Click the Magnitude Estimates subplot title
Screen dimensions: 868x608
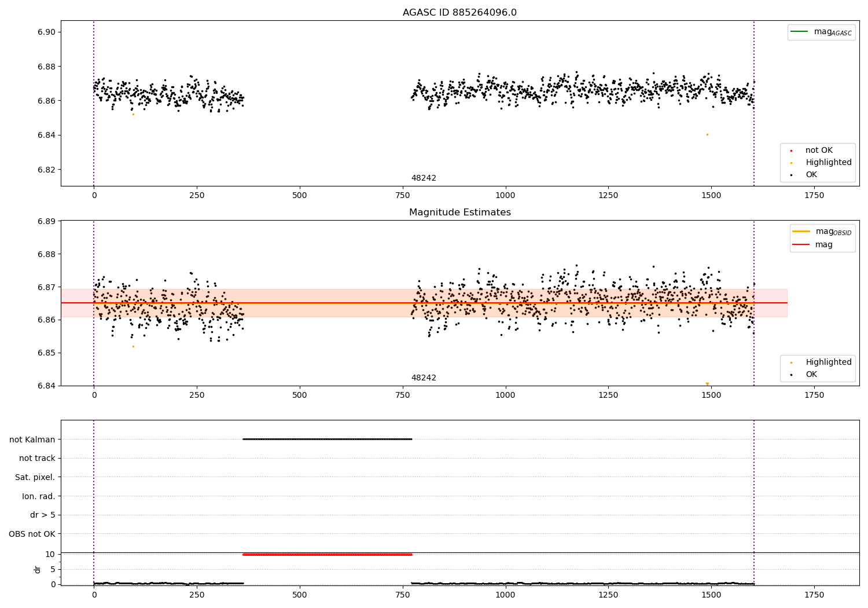pos(459,213)
